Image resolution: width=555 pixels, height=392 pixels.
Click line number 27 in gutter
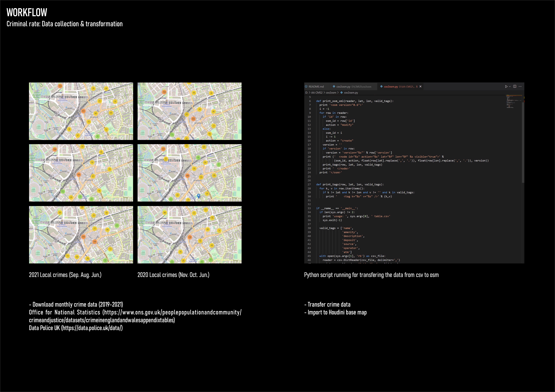click(309, 185)
